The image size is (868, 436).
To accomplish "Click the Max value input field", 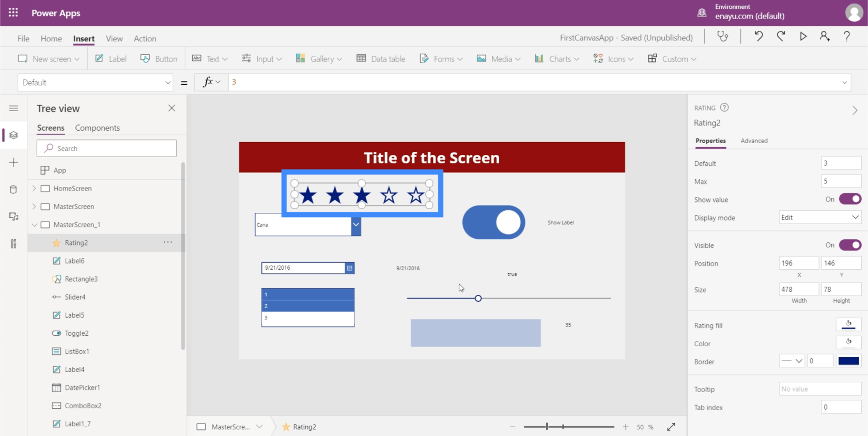I will [841, 181].
